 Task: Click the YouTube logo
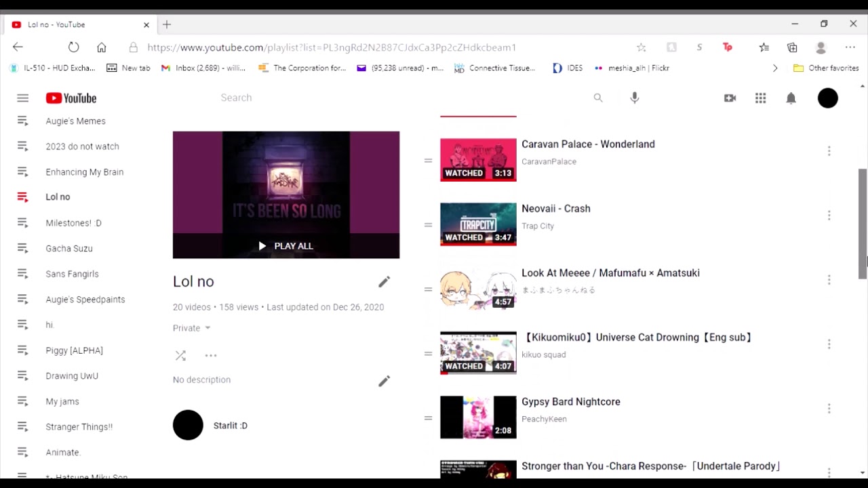point(71,98)
